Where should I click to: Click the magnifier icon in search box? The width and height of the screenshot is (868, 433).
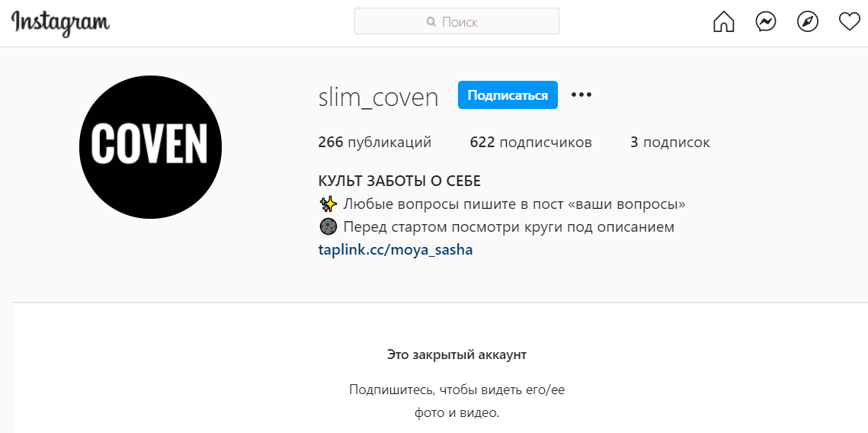click(x=431, y=22)
